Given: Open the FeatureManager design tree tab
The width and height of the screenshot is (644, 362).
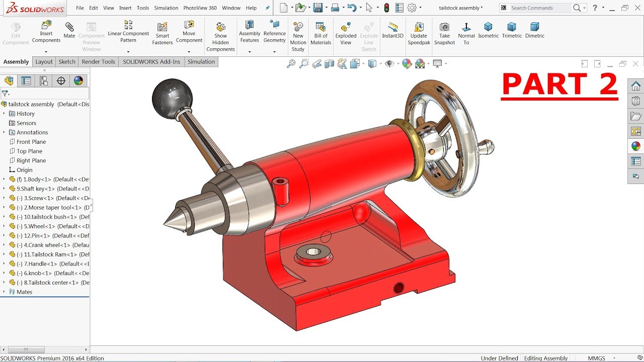Looking at the screenshot, I should coord(9,80).
